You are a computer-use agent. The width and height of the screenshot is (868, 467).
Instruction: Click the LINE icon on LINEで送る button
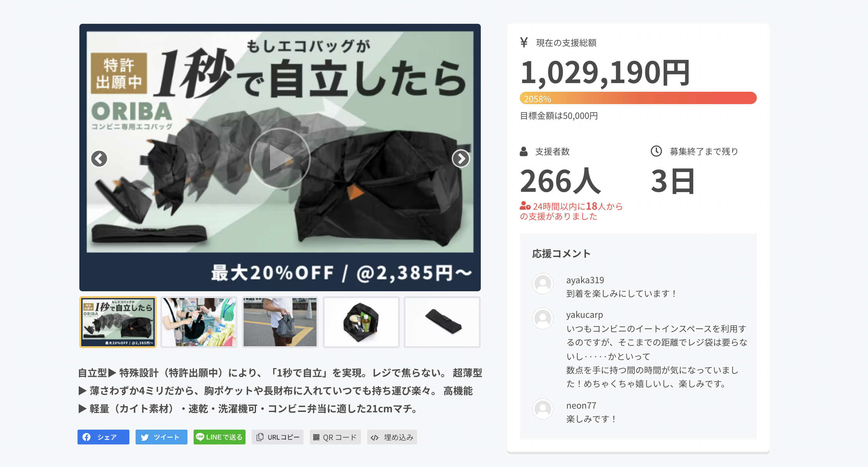pos(200,437)
